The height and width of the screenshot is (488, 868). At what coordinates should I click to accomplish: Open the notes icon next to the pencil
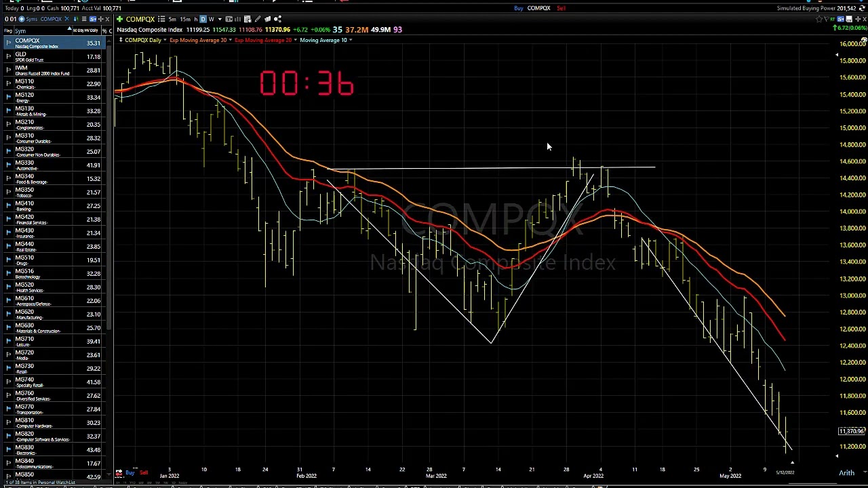click(x=267, y=19)
